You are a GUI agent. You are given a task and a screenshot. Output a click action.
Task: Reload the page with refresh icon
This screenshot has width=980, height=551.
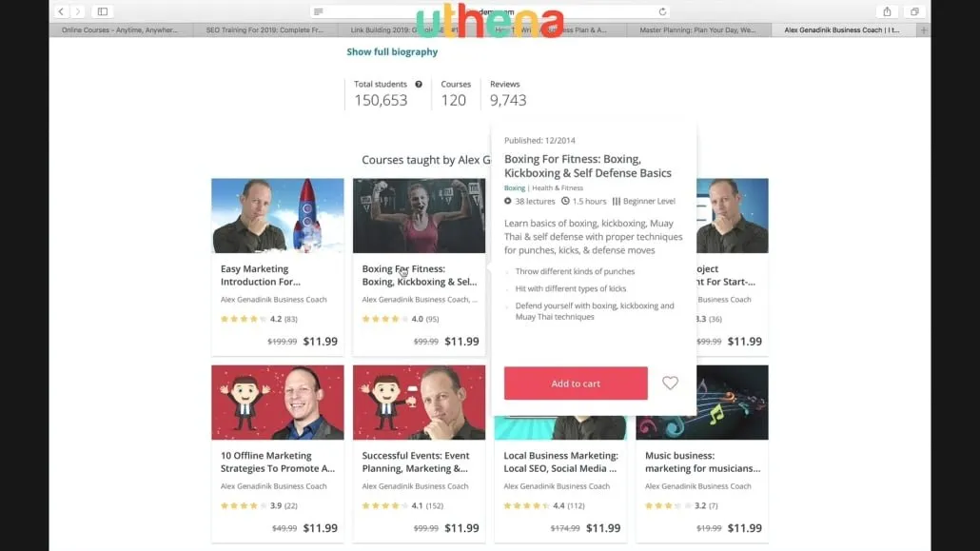click(662, 11)
